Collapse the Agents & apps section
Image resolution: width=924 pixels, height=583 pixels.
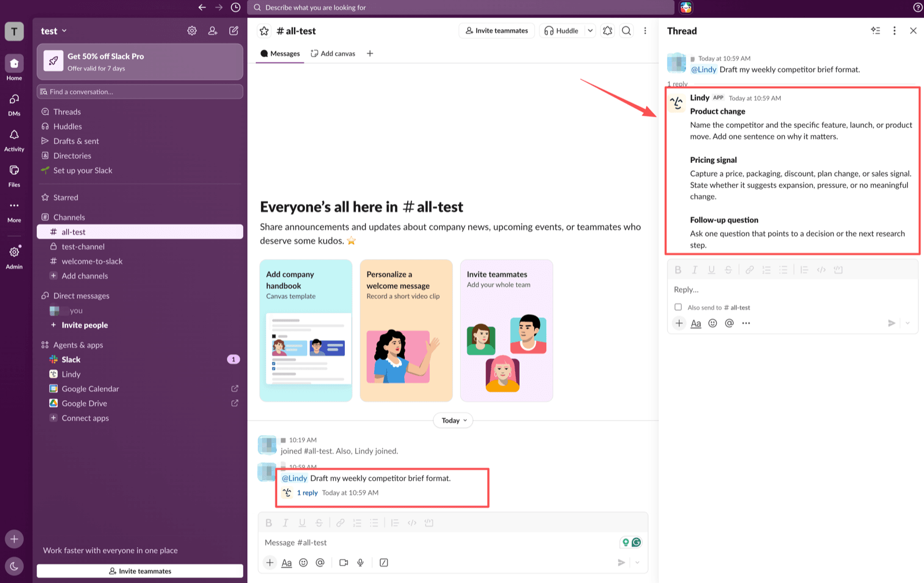(x=78, y=345)
